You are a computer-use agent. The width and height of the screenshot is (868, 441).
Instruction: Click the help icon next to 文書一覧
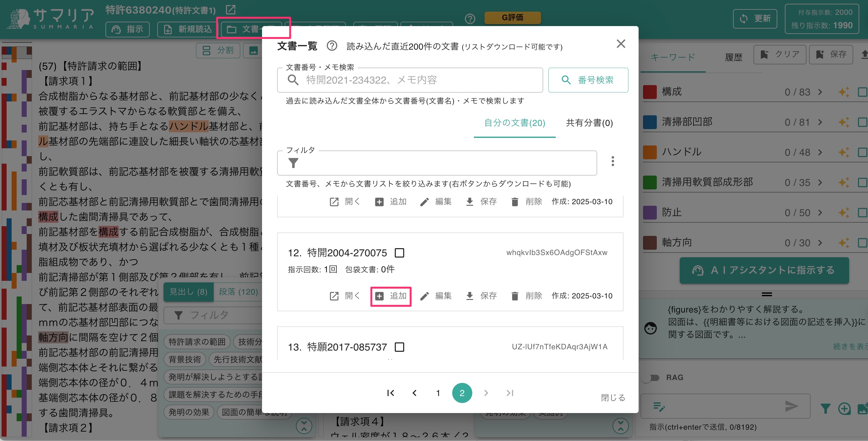point(332,46)
